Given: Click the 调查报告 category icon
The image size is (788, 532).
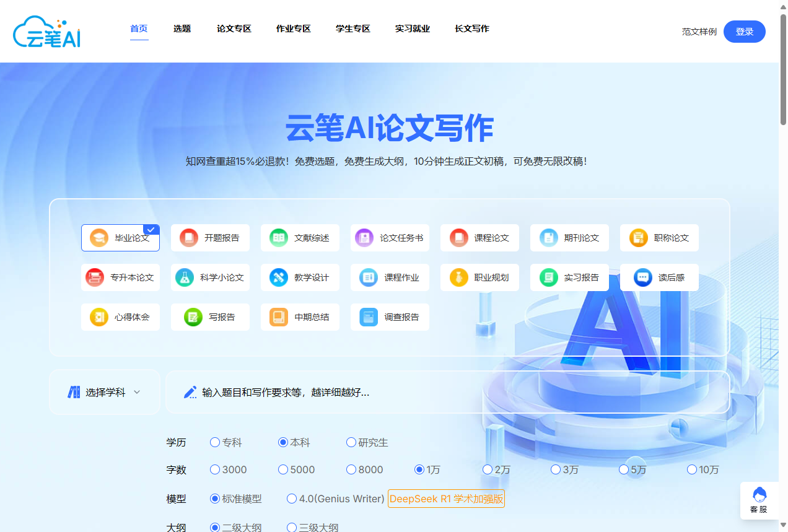Looking at the screenshot, I should (390, 317).
